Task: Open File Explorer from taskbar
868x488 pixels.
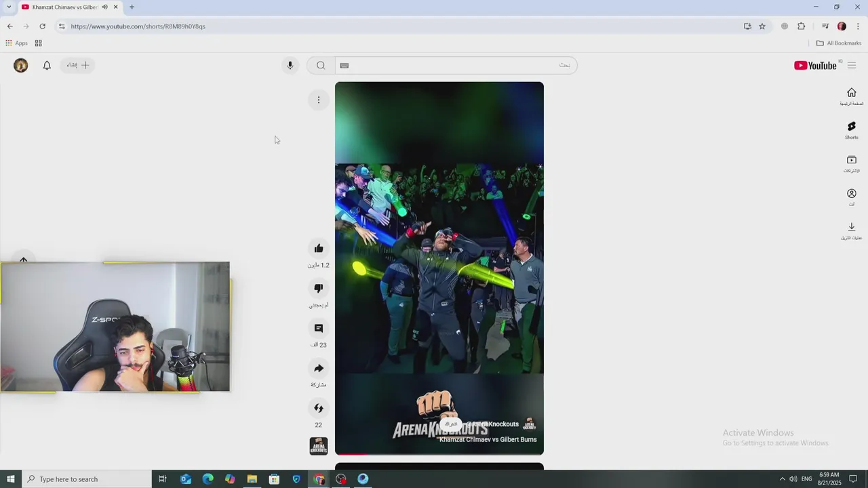Action: click(252, 479)
